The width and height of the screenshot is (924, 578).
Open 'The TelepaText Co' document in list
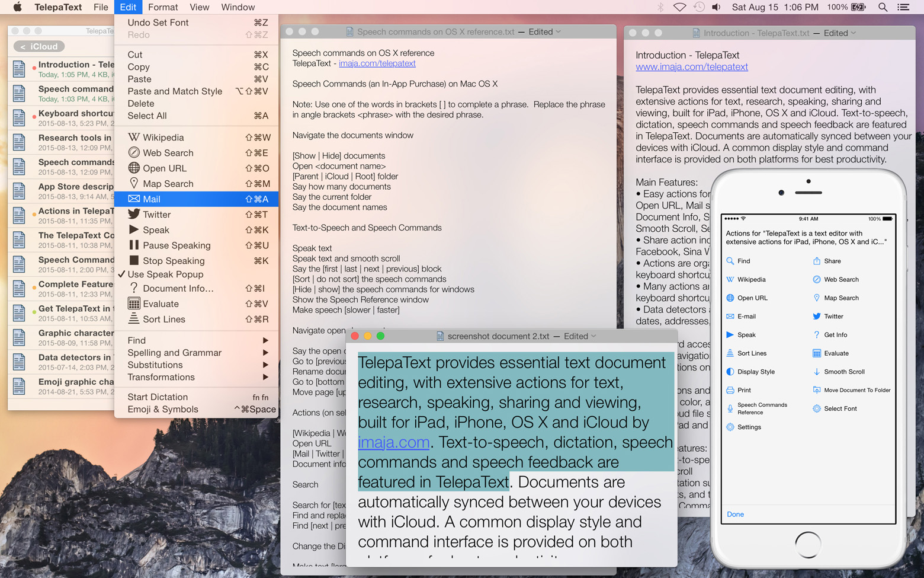pyautogui.click(x=62, y=240)
